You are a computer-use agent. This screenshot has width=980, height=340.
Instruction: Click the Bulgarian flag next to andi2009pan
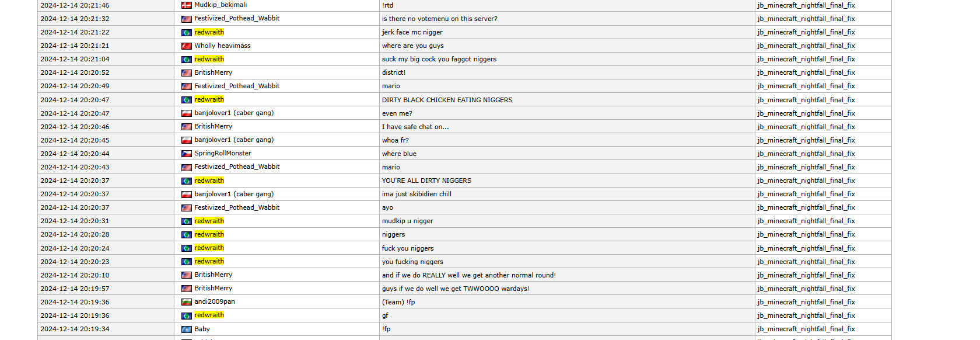tap(187, 302)
